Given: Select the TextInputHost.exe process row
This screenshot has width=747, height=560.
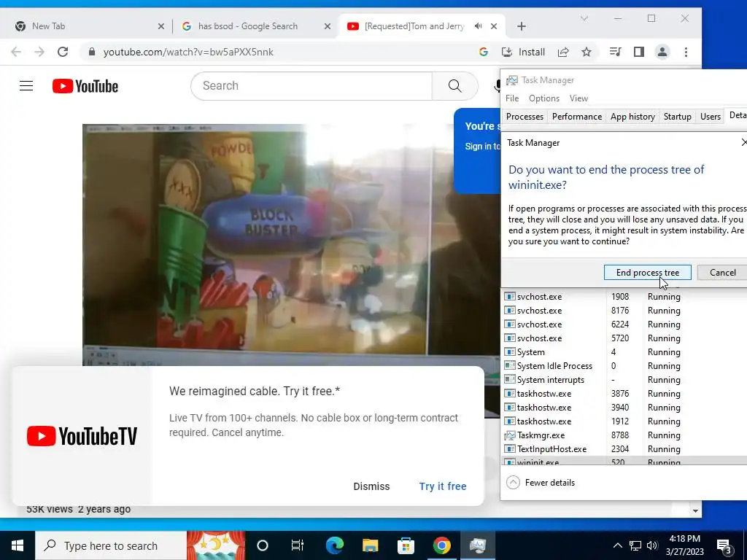Looking at the screenshot, I should [x=624, y=449].
